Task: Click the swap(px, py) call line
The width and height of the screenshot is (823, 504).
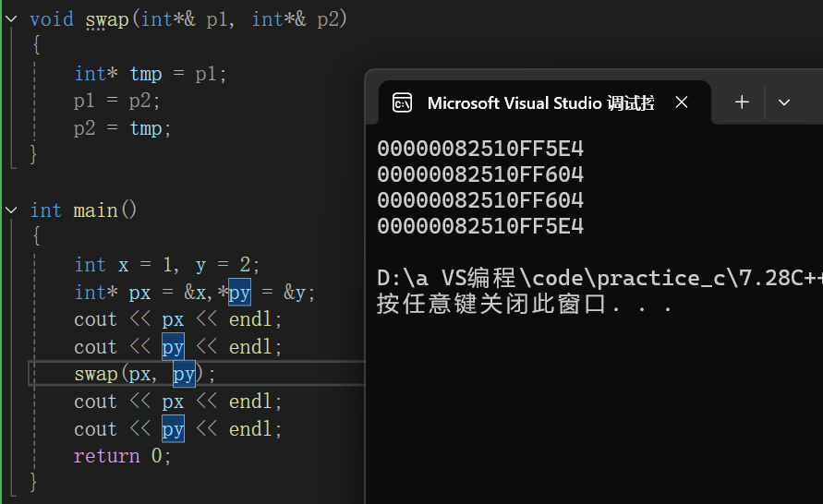Action: coord(145,374)
